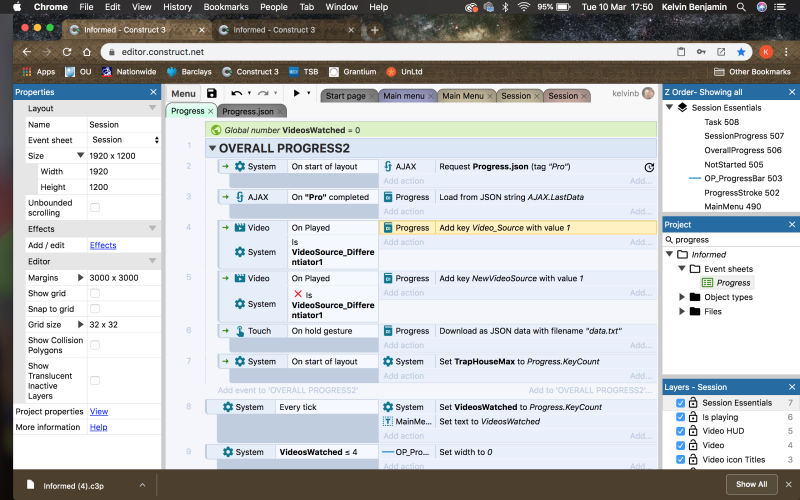Screen dimensions: 800x500
Task: Open Chrome's three-dot menu
Action: pos(786,52)
